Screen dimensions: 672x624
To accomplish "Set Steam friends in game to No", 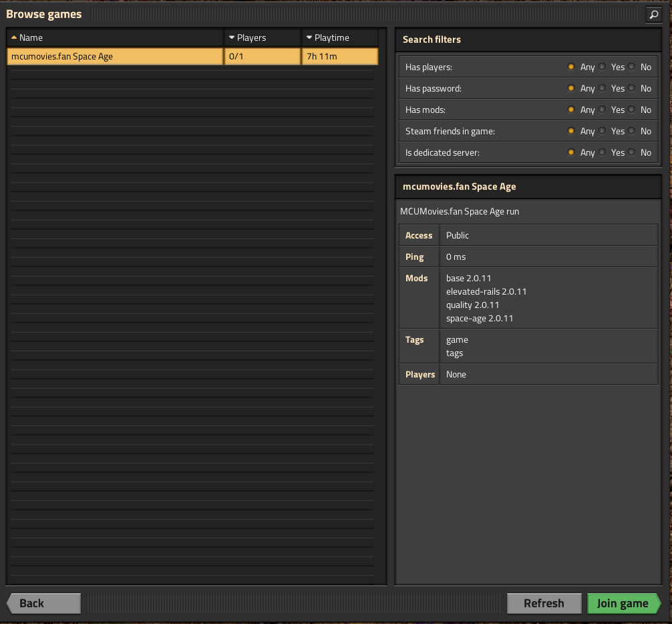I will pyautogui.click(x=632, y=131).
